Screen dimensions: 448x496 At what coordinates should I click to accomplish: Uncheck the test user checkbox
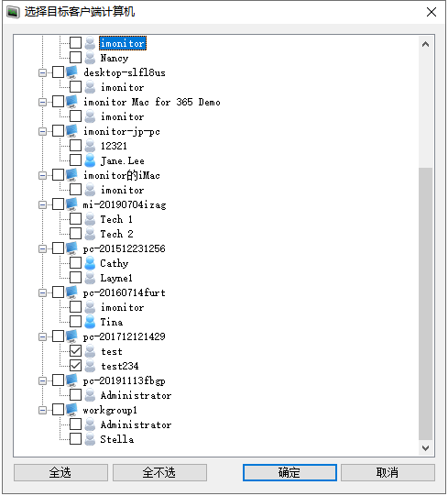(75, 351)
